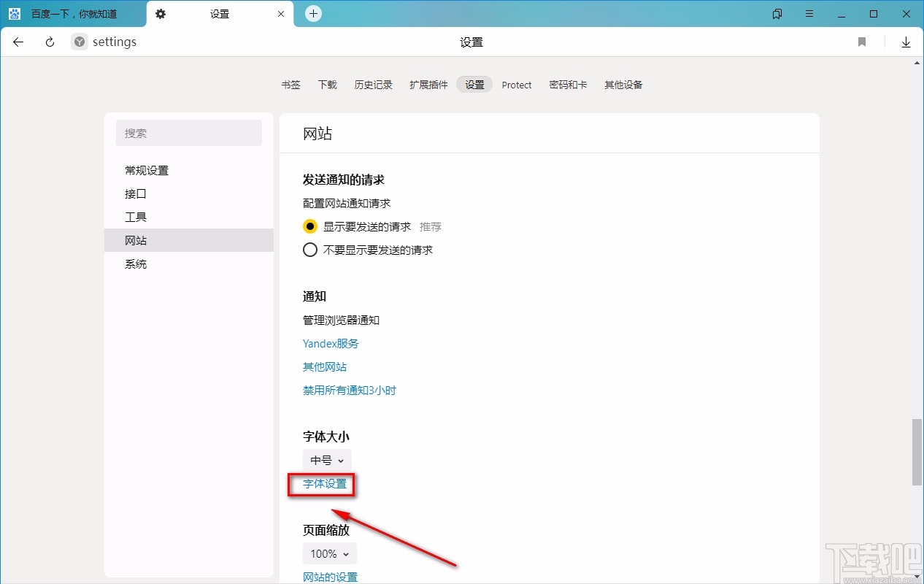
Task: Choose 不要显示要发送的请求 option
Action: [310, 250]
